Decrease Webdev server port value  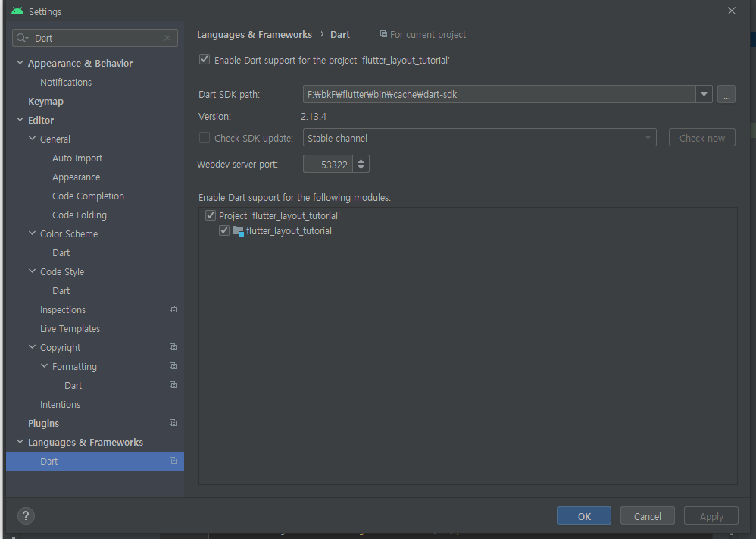point(361,168)
